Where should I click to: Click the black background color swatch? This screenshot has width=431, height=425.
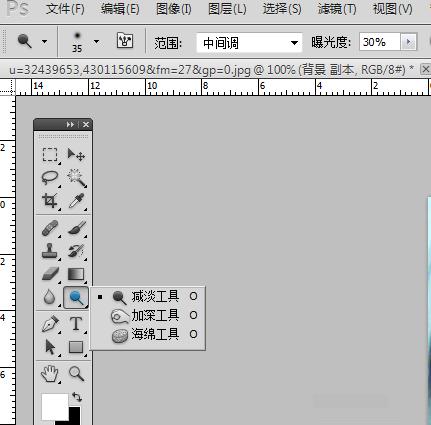pos(75,415)
